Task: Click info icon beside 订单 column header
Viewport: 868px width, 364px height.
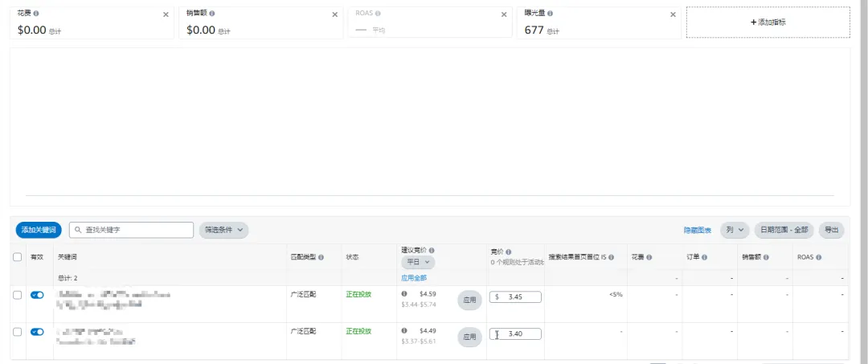Action: [x=704, y=257]
